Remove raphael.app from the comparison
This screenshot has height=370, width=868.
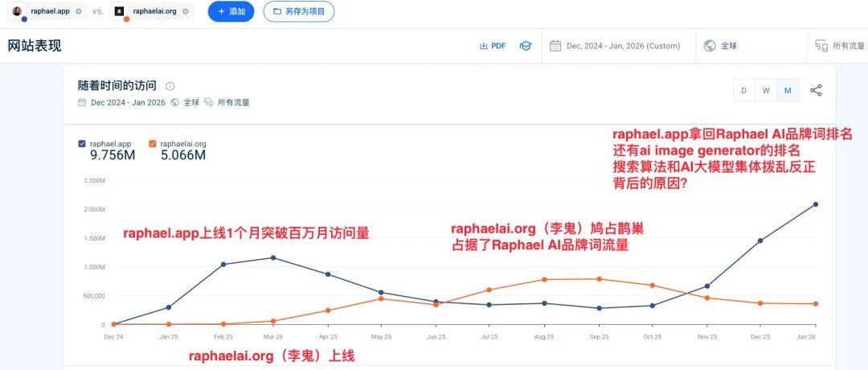[x=78, y=12]
